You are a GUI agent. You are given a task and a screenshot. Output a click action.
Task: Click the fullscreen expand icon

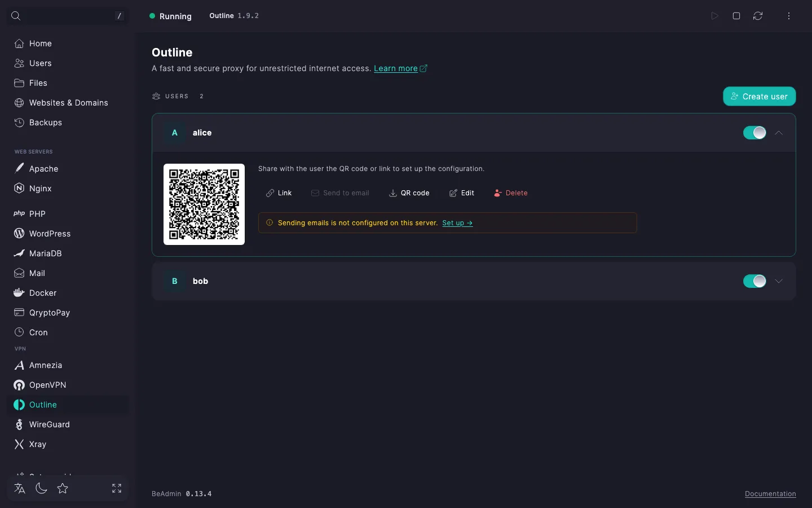pos(117,488)
